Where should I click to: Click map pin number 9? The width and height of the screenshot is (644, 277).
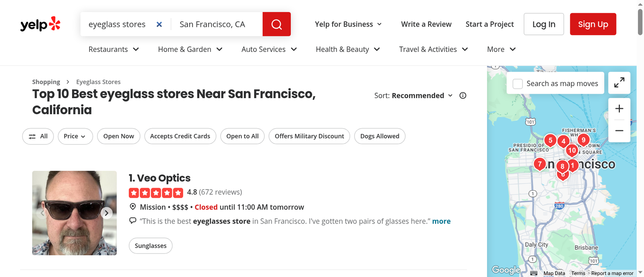click(x=583, y=140)
